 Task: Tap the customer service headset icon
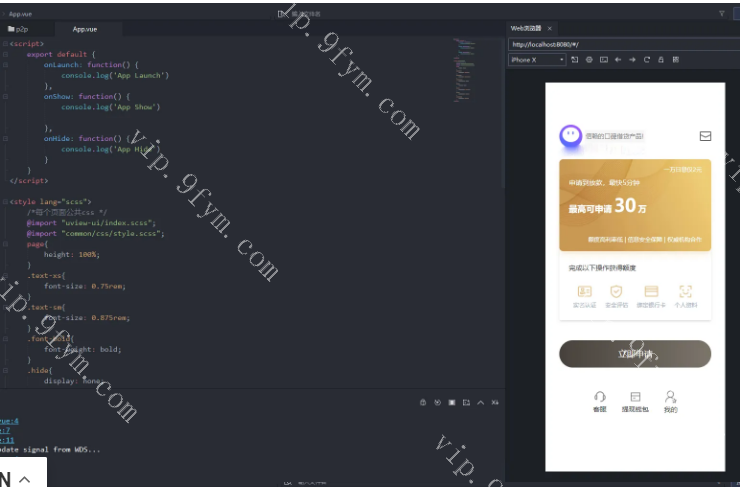pos(600,397)
